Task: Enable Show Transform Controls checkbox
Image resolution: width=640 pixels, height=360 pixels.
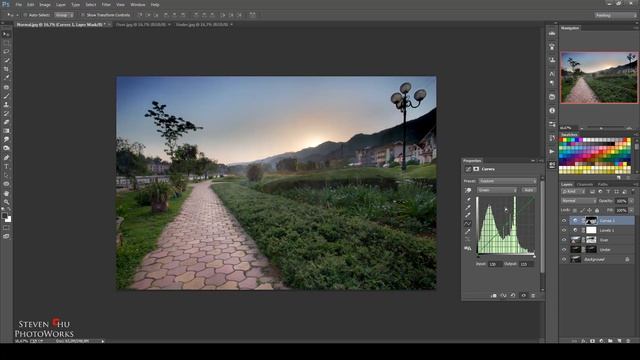Action: point(82,15)
